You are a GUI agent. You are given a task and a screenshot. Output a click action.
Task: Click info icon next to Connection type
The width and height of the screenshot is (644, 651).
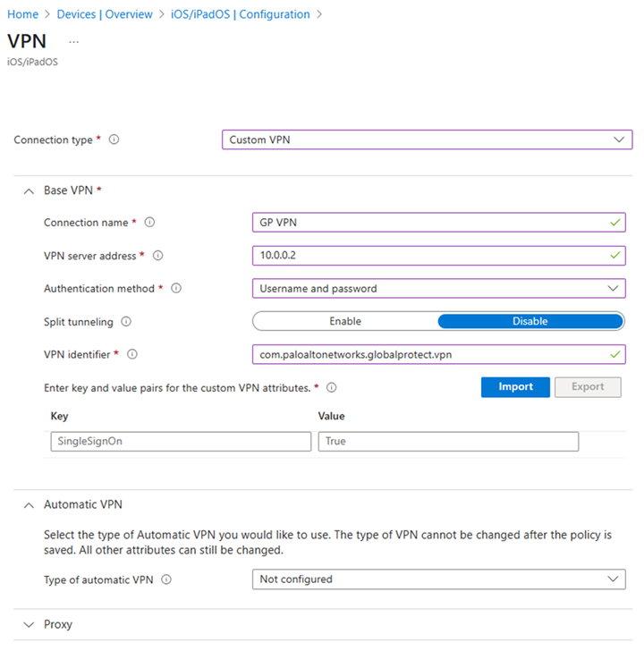[x=114, y=140]
